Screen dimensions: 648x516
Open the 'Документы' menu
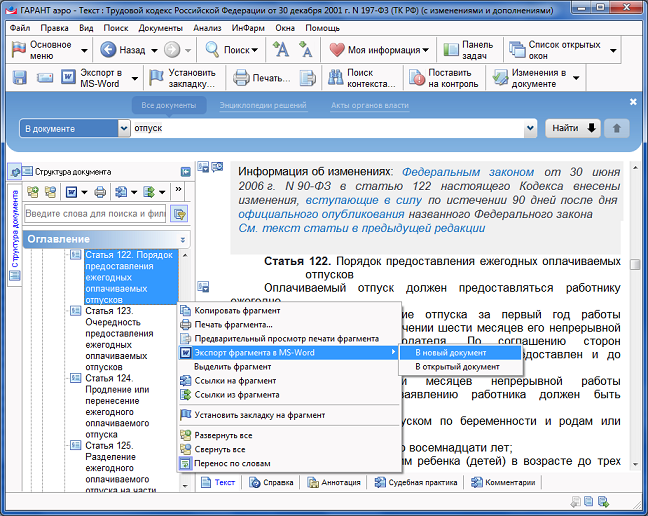click(x=160, y=28)
